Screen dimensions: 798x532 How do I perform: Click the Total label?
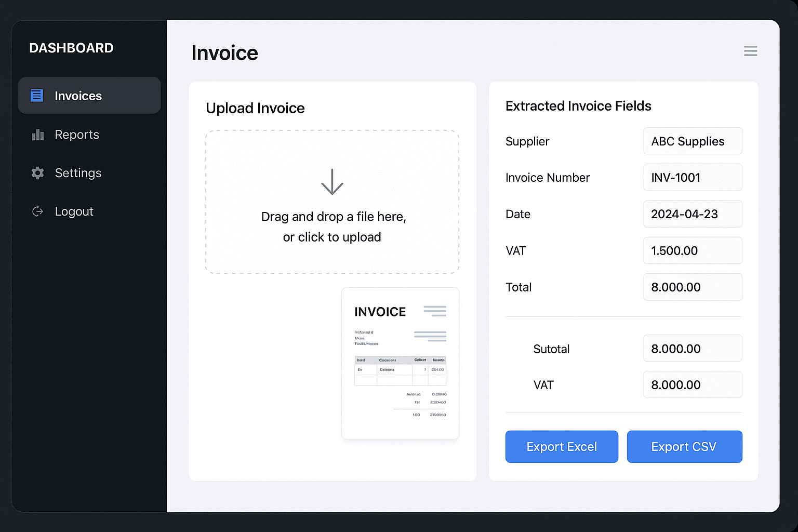518,287
